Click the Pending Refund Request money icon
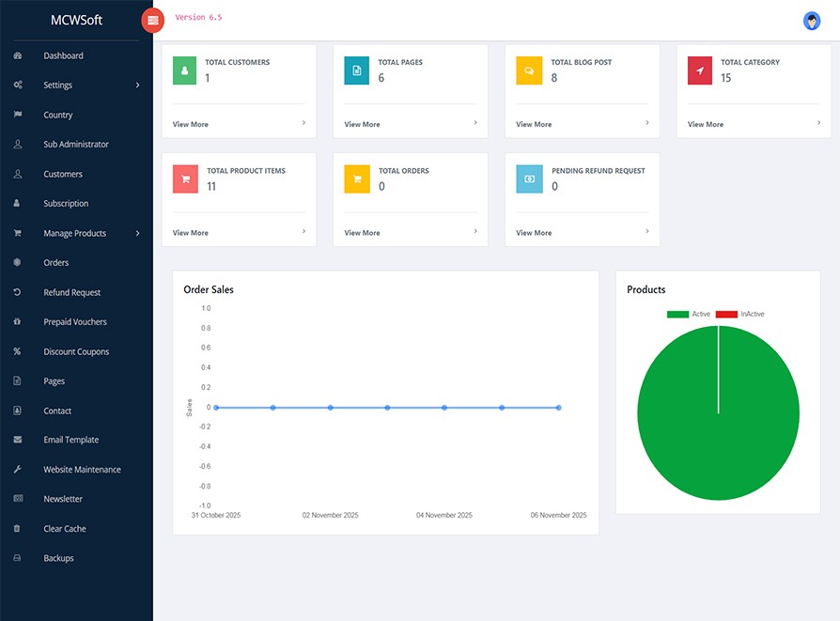840x621 pixels. (529, 179)
